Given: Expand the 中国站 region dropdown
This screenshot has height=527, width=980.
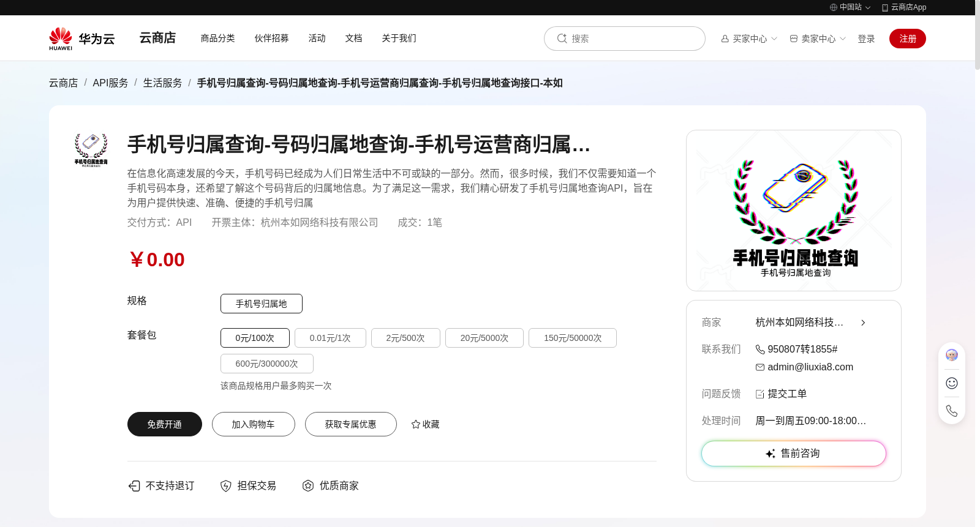Looking at the screenshot, I should (x=868, y=7).
